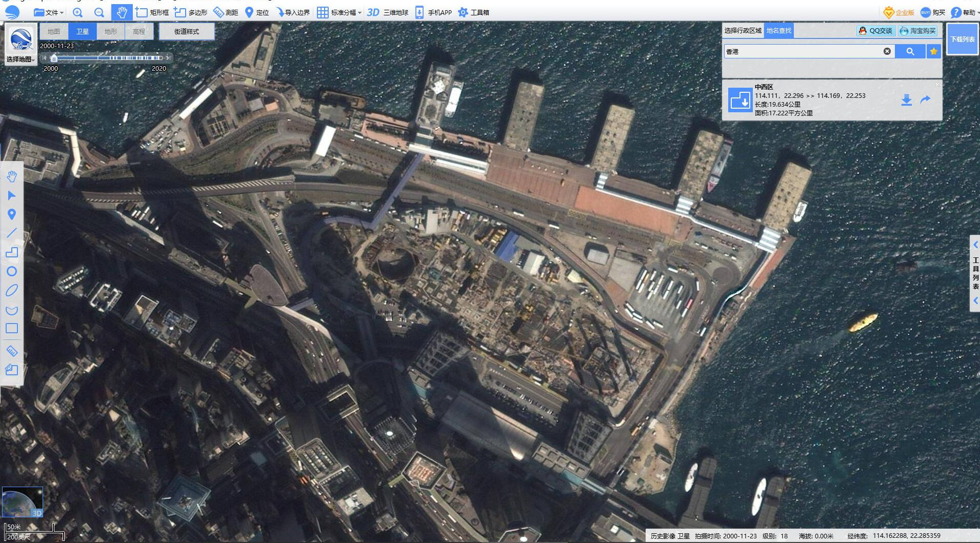Click the blue search magnifier button

910,51
